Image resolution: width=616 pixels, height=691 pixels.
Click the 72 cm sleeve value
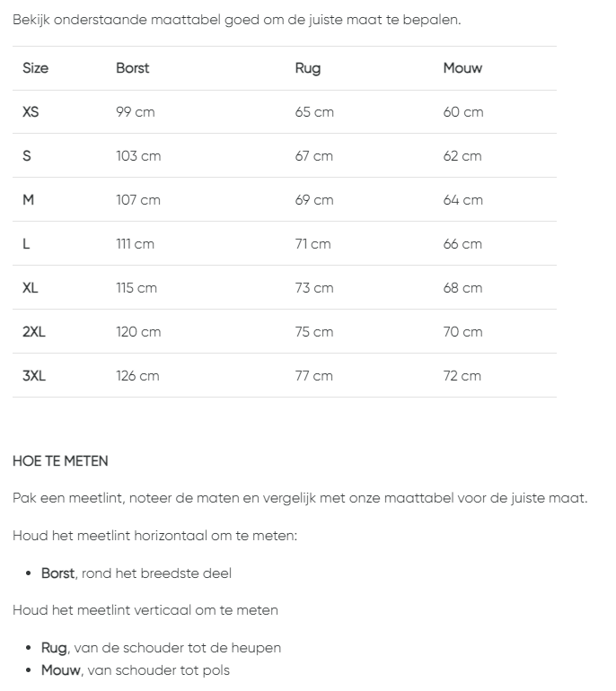(x=462, y=376)
